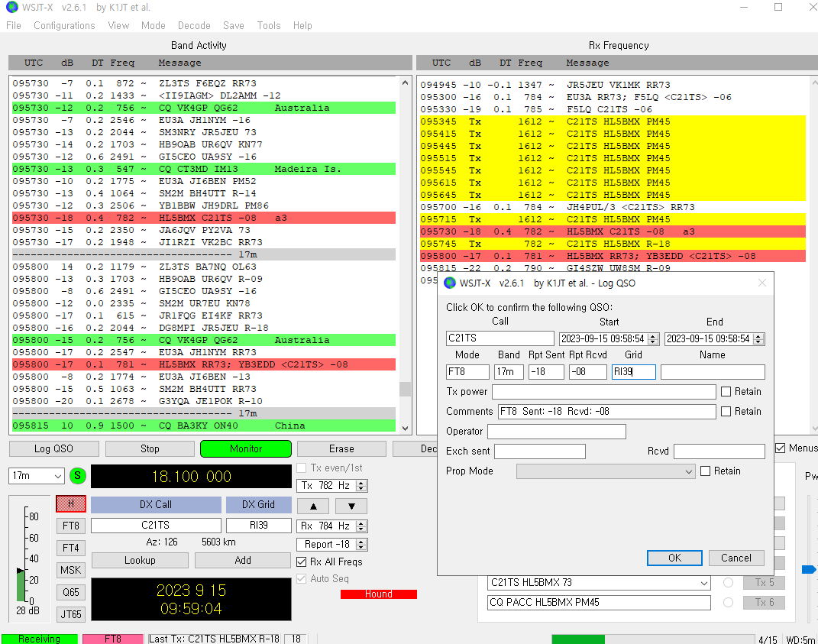Open the Decode menu
Image resolution: width=818 pixels, height=644 pixels.
[x=194, y=25]
